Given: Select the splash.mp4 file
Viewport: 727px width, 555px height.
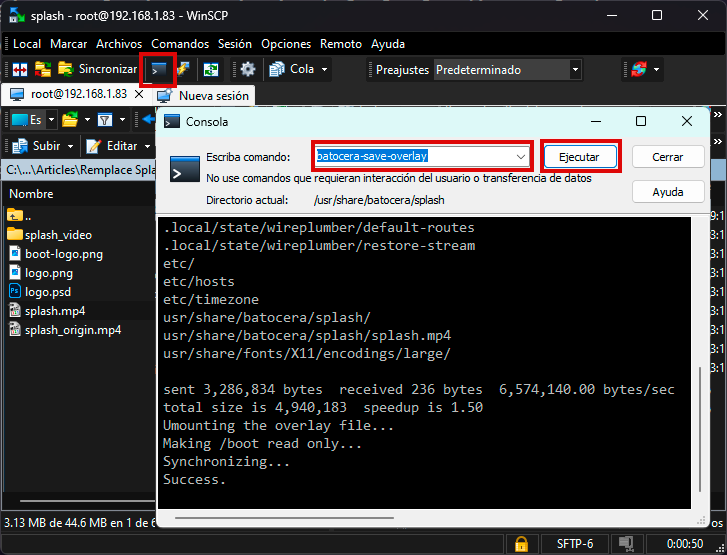Looking at the screenshot, I should (x=46, y=311).
